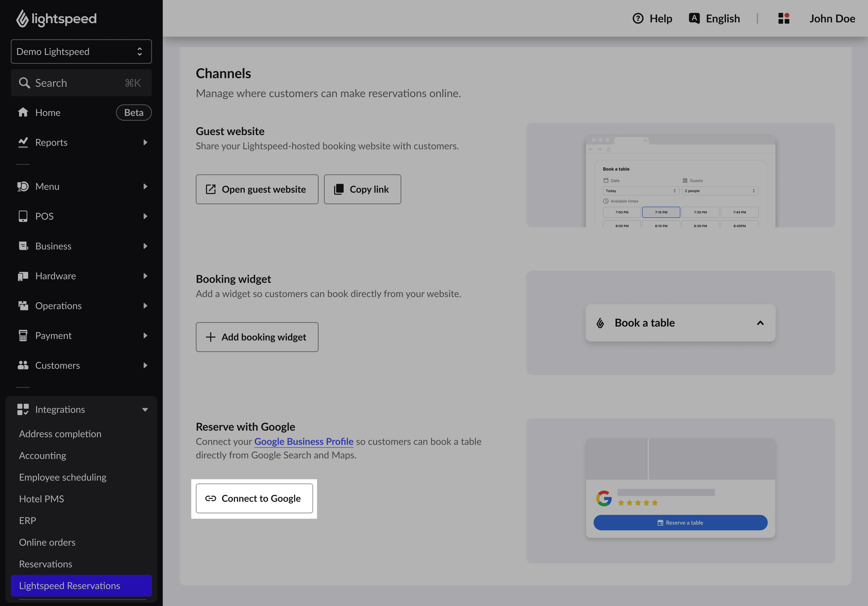Collapse the Integrations section arrow
The image size is (868, 606).
[x=145, y=410]
